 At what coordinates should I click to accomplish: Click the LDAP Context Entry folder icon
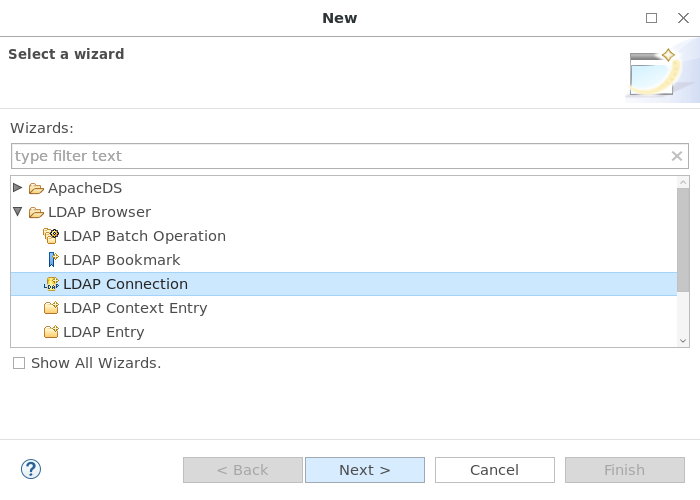tap(51, 308)
